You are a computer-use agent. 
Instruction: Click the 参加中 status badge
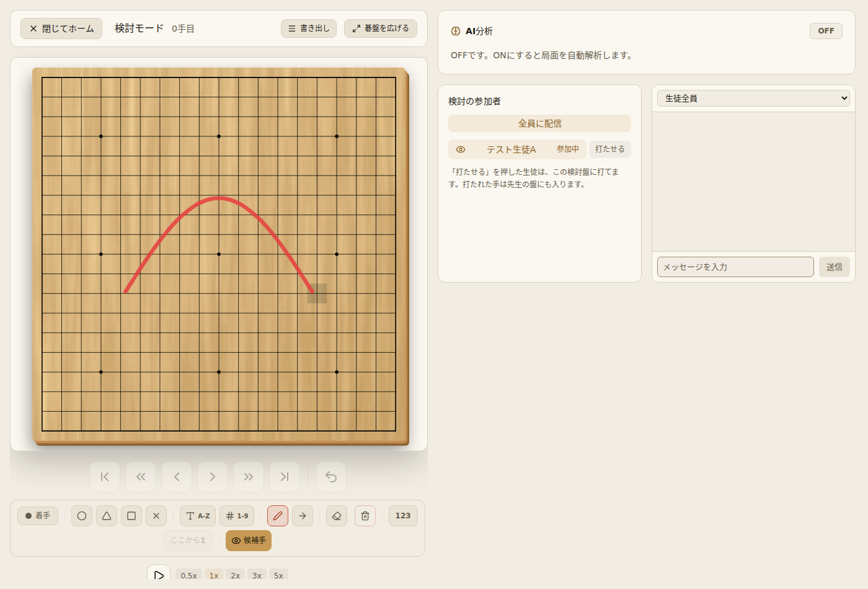568,149
